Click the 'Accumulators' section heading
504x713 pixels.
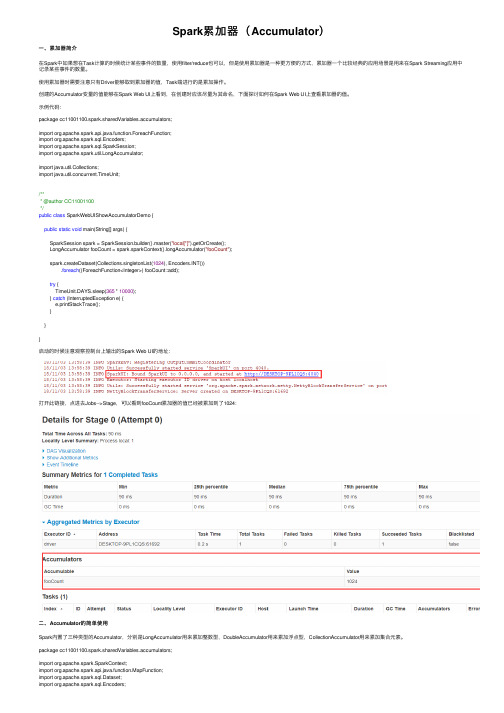click(x=62, y=559)
